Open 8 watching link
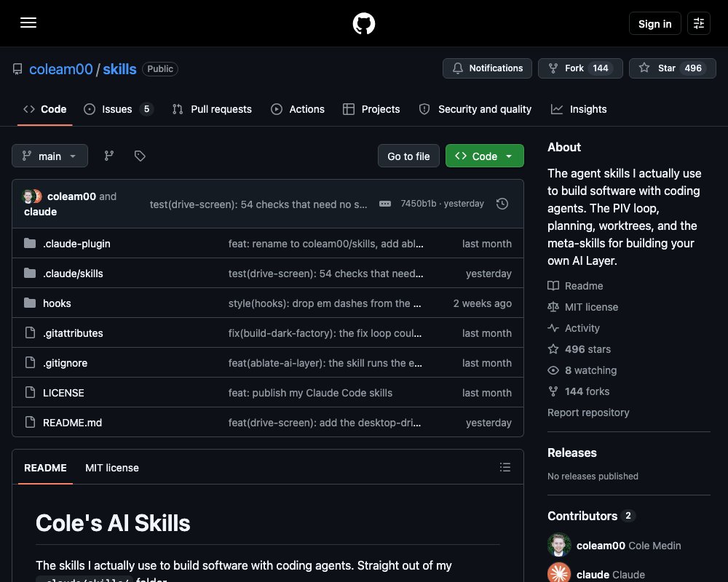728x582 pixels. point(582,370)
